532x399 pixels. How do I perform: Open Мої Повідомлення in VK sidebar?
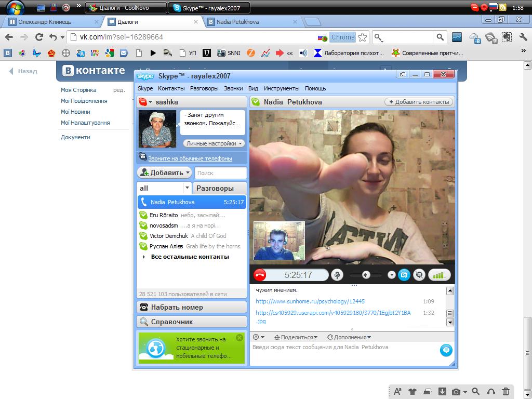coord(84,101)
